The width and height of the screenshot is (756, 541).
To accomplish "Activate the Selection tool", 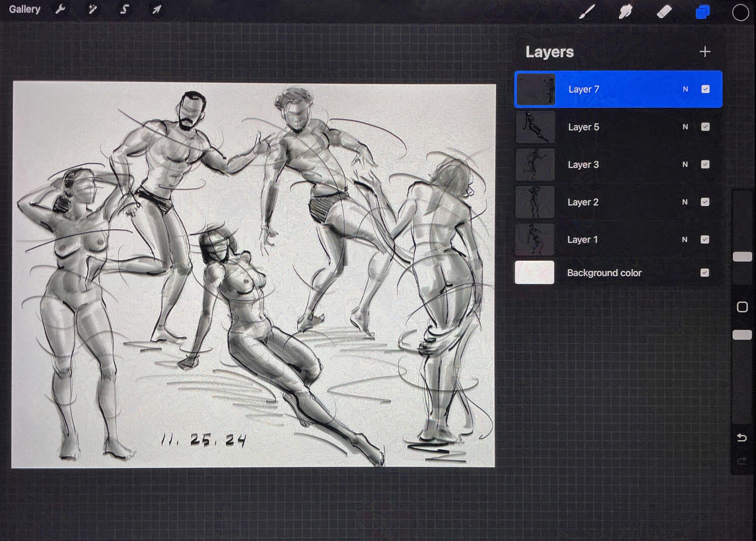I will 124,10.
